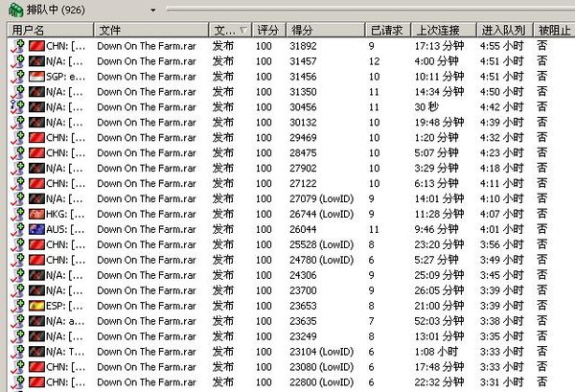Click the client status icon in the AUS row
Image resolution: width=575 pixels, height=392 pixels.
click(x=17, y=229)
